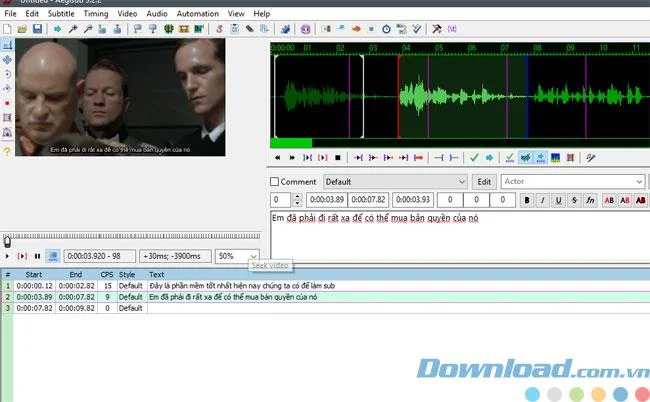
Task: Commit changes with the green checkmark icon
Action: tap(474, 157)
